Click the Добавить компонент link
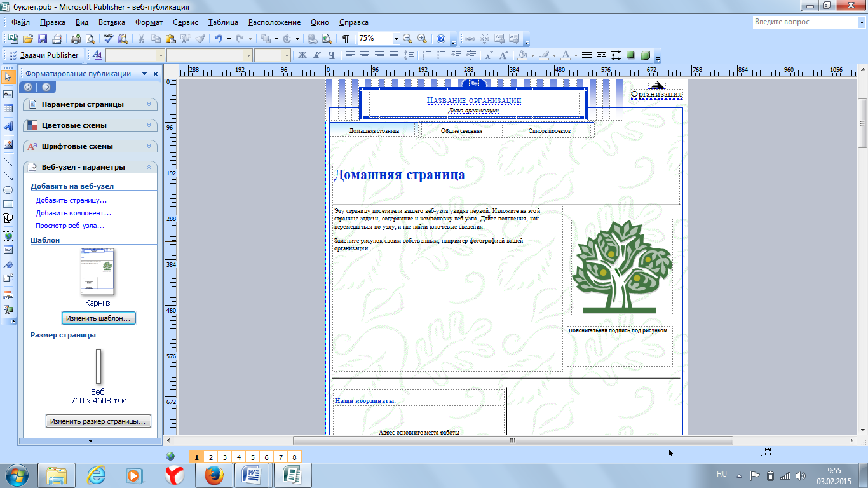868x488 pixels. pyautogui.click(x=74, y=213)
